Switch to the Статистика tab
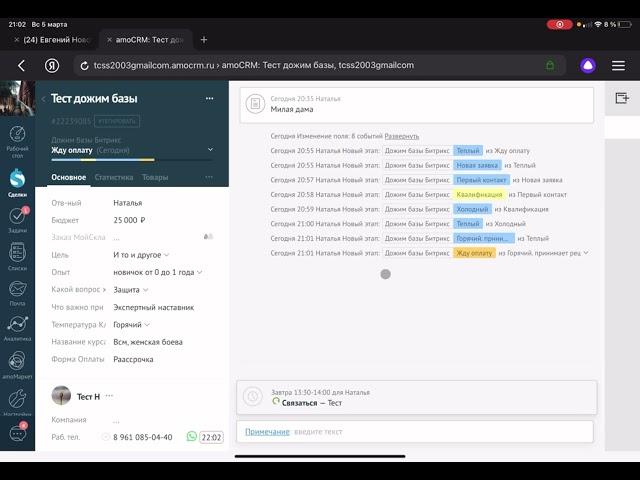This screenshot has height=480, width=640. point(114,177)
